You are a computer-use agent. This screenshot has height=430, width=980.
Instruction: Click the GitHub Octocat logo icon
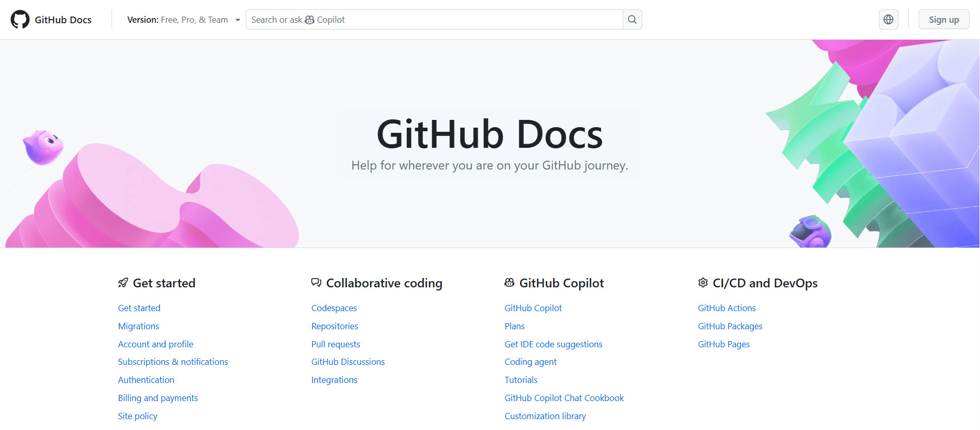20,20
